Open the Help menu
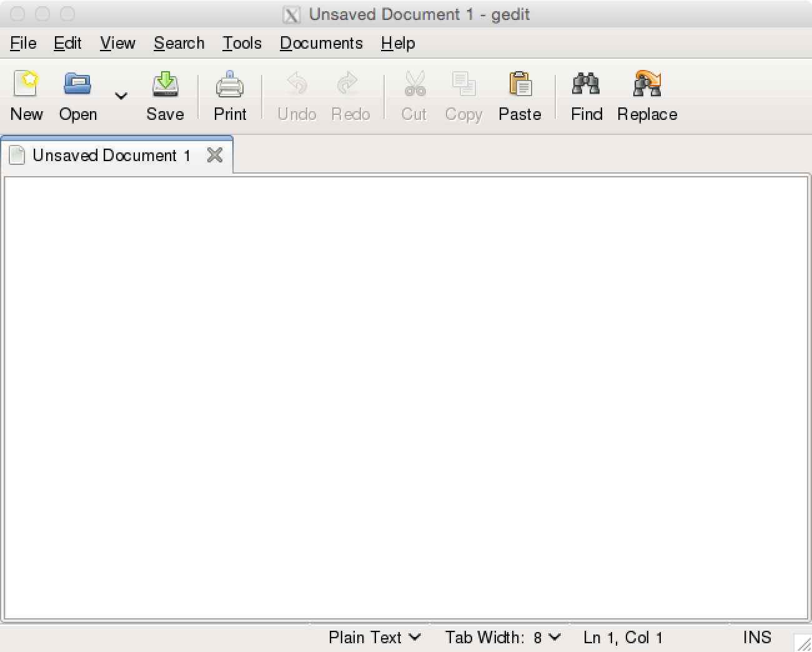Image resolution: width=812 pixels, height=652 pixels. pos(398,43)
